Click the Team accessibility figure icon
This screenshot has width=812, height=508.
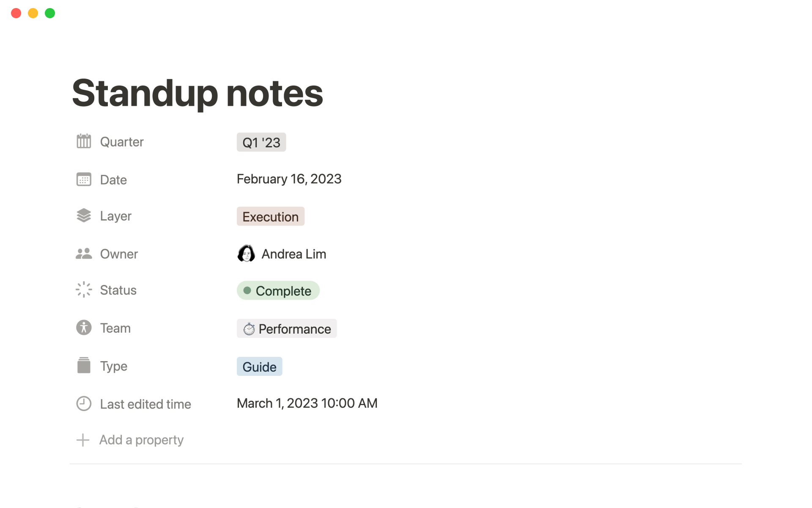tap(84, 328)
